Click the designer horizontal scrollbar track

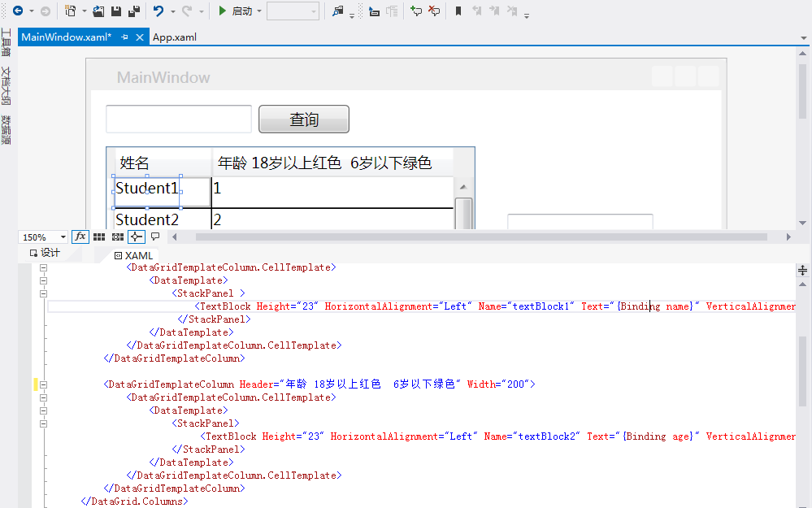click(481, 237)
